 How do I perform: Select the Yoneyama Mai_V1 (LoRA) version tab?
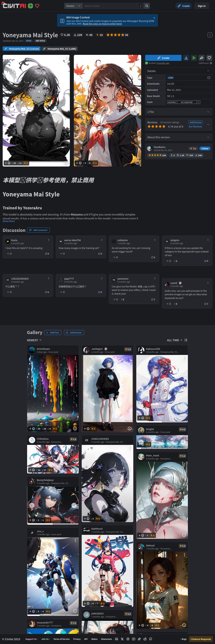tap(60, 49)
